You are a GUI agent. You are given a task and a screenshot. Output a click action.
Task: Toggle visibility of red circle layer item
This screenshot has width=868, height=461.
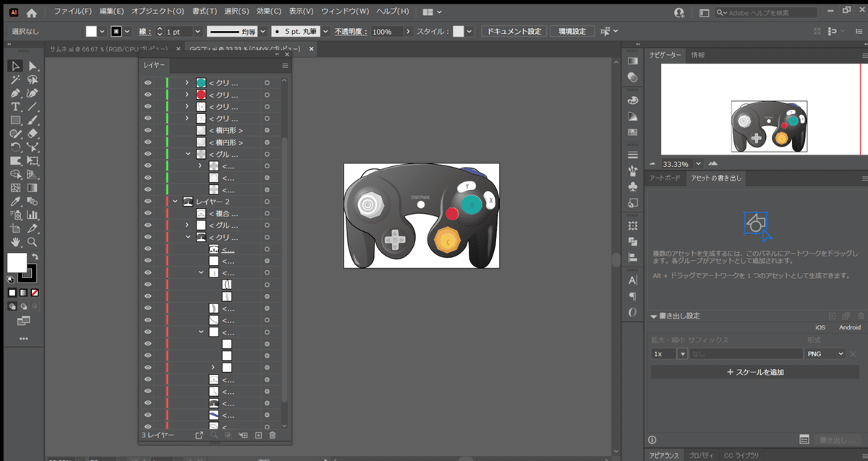coord(148,95)
